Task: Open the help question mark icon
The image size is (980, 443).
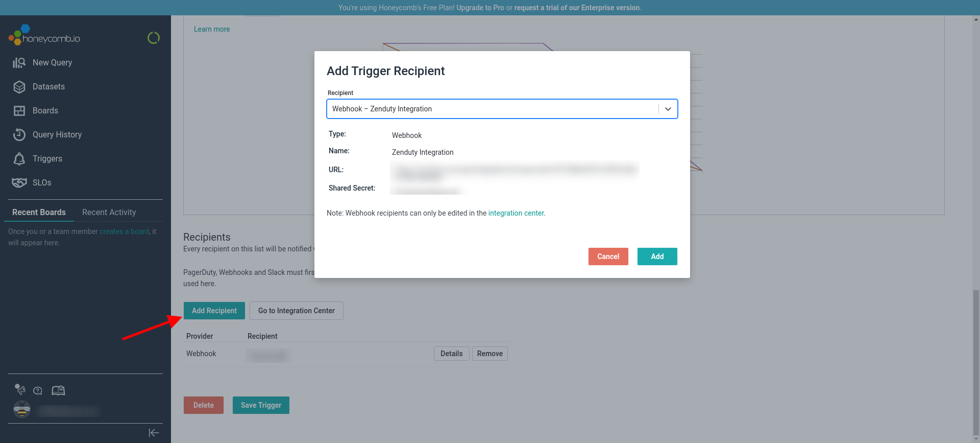Action: 38,391
